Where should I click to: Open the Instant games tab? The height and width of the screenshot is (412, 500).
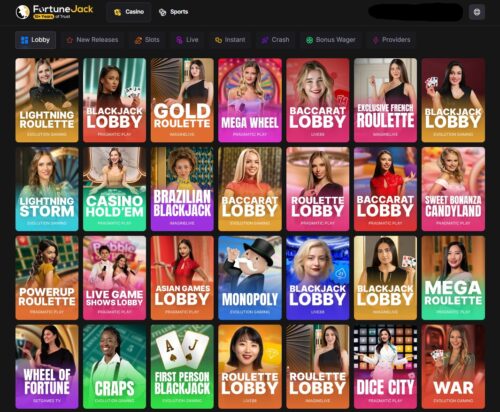coord(230,40)
